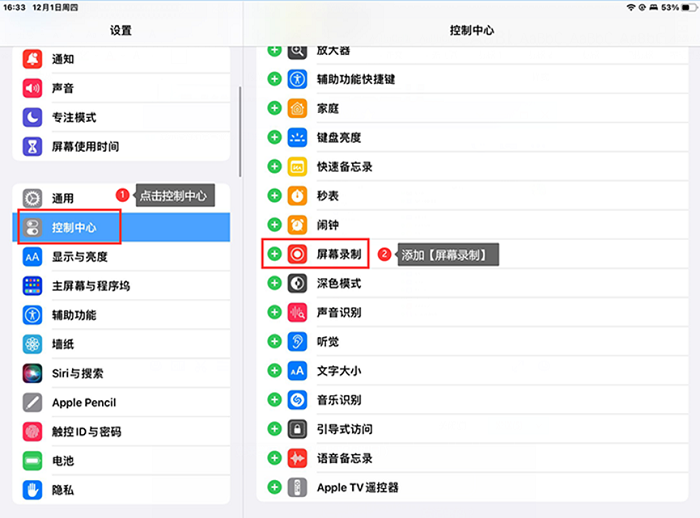Add Alarm (闹钟) using green plus button
The width and height of the screenshot is (700, 518).
(275, 225)
